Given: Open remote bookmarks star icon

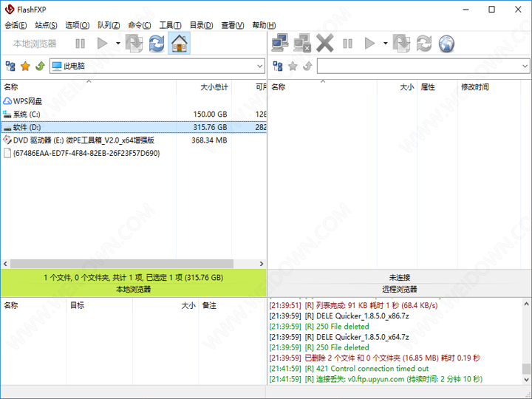Looking at the screenshot, I should pyautogui.click(x=293, y=66).
